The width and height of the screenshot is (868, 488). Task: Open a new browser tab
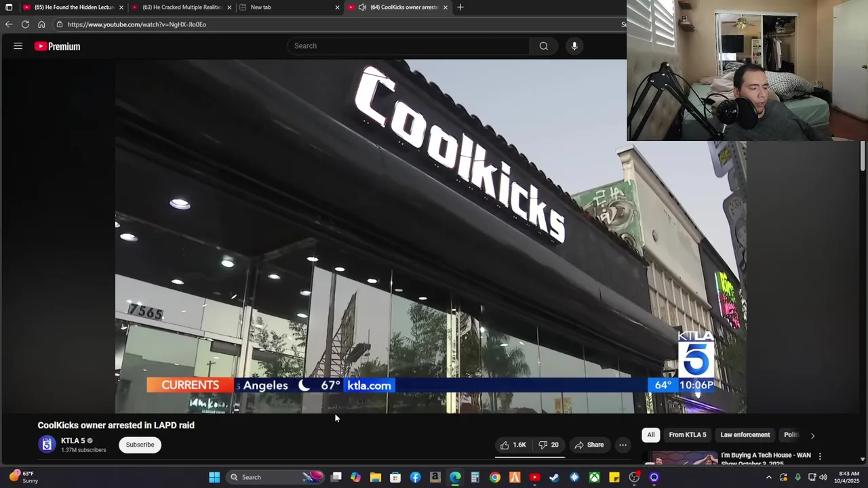pyautogui.click(x=460, y=7)
